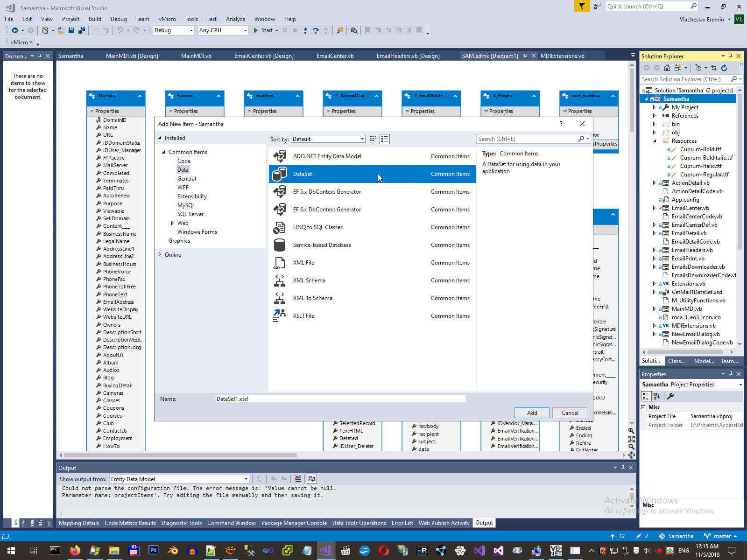Open the Debug configuration dropdown
747x560 pixels.
[173, 30]
